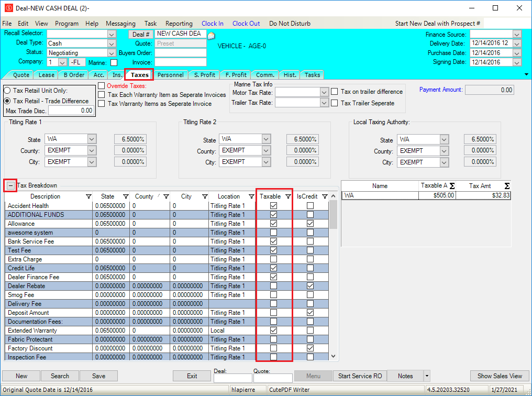Uncheck IsCredit for Allowance row
532x396 pixels.
coord(310,224)
